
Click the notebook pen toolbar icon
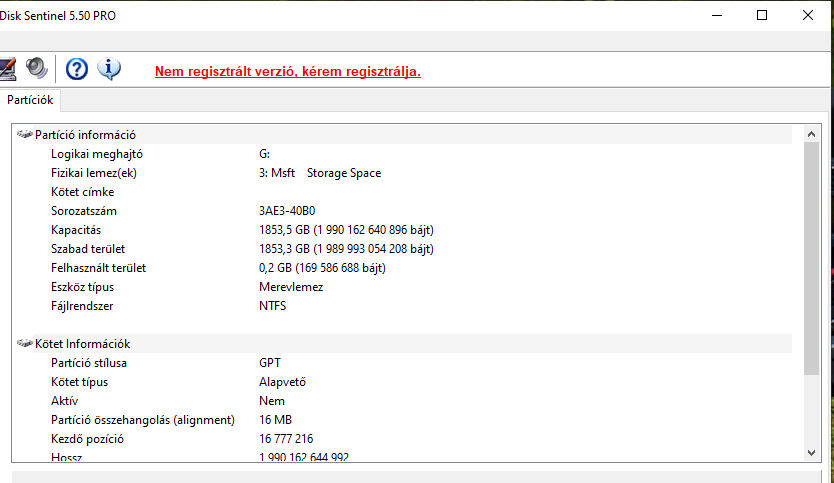coord(7,69)
